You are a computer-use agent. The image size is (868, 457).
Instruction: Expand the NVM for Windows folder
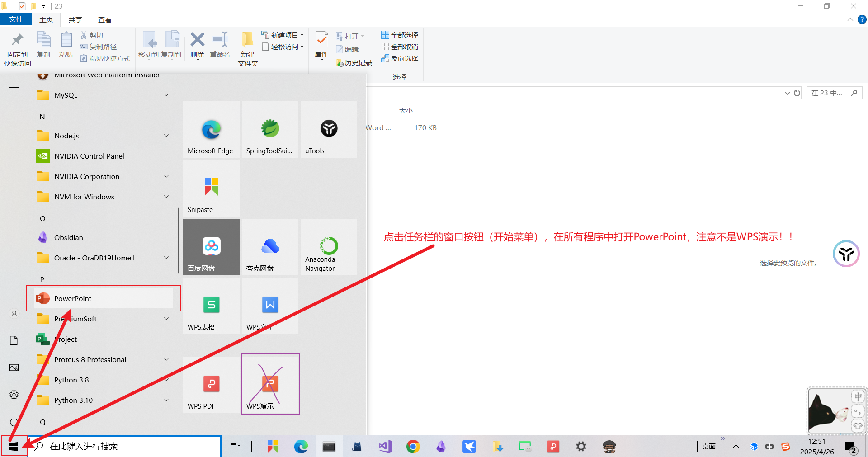tap(166, 197)
